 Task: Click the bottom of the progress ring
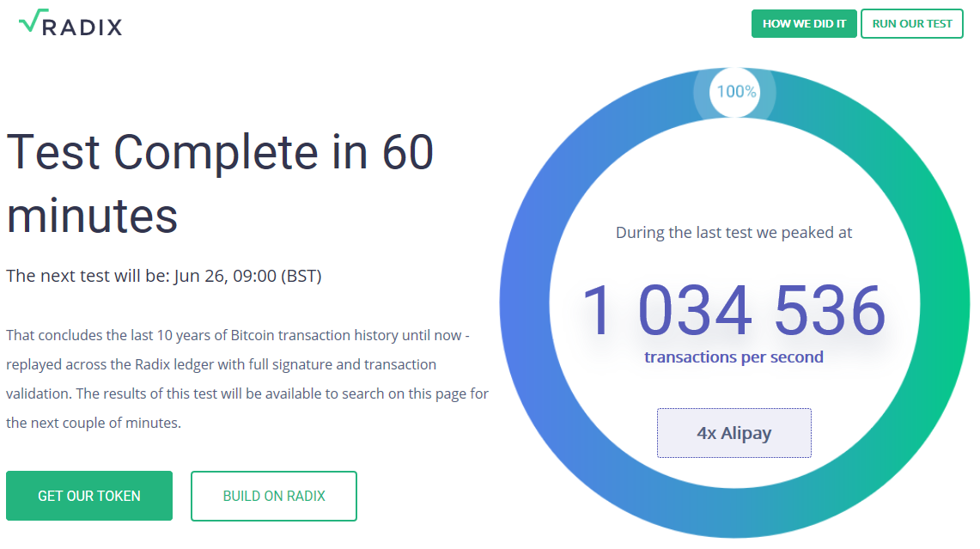(x=735, y=513)
